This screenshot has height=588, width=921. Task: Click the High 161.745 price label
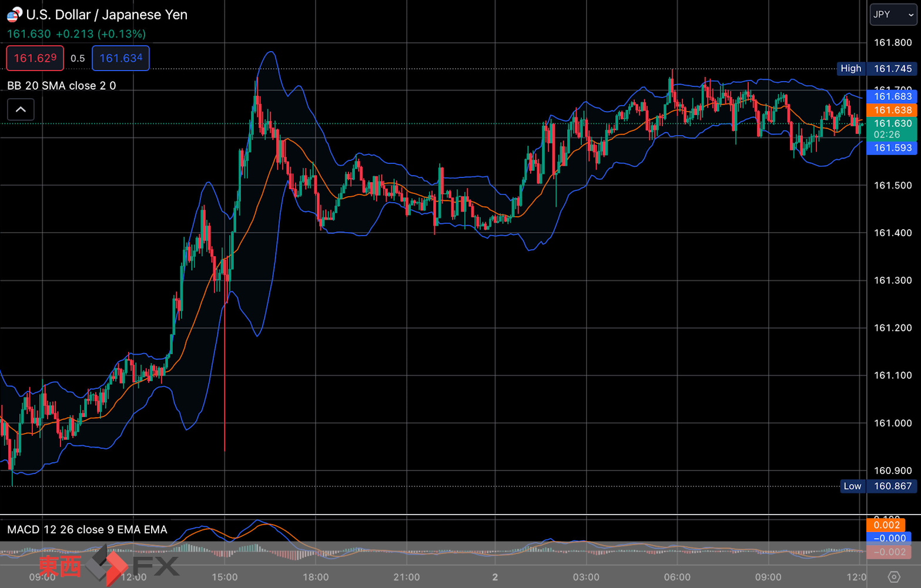pyautogui.click(x=877, y=69)
